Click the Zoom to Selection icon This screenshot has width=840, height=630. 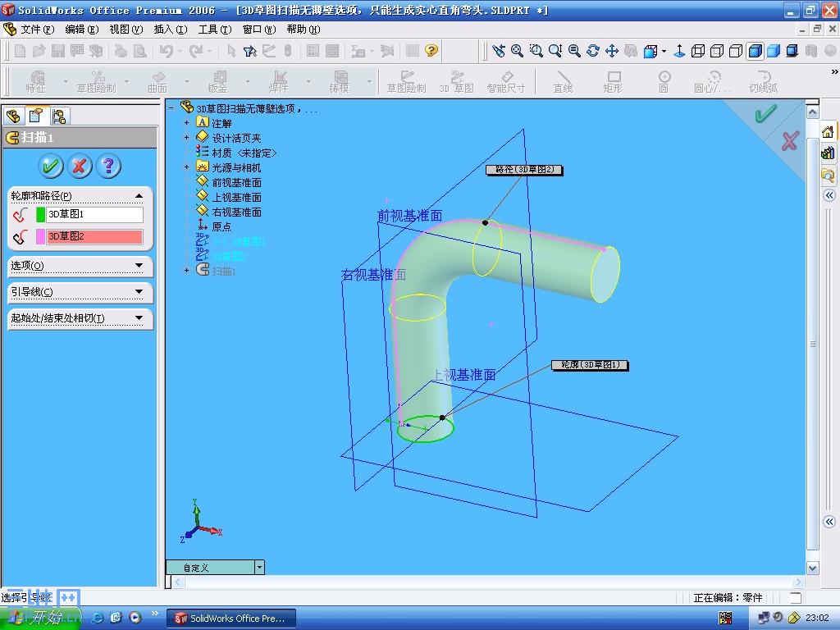point(574,51)
